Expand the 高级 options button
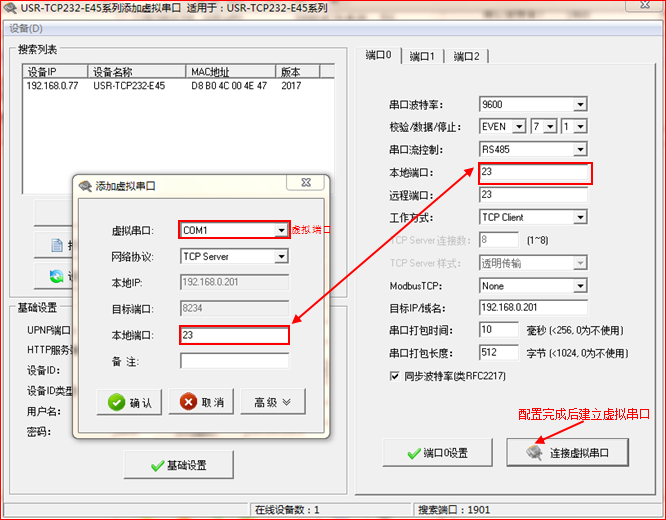666x520 pixels. click(273, 401)
